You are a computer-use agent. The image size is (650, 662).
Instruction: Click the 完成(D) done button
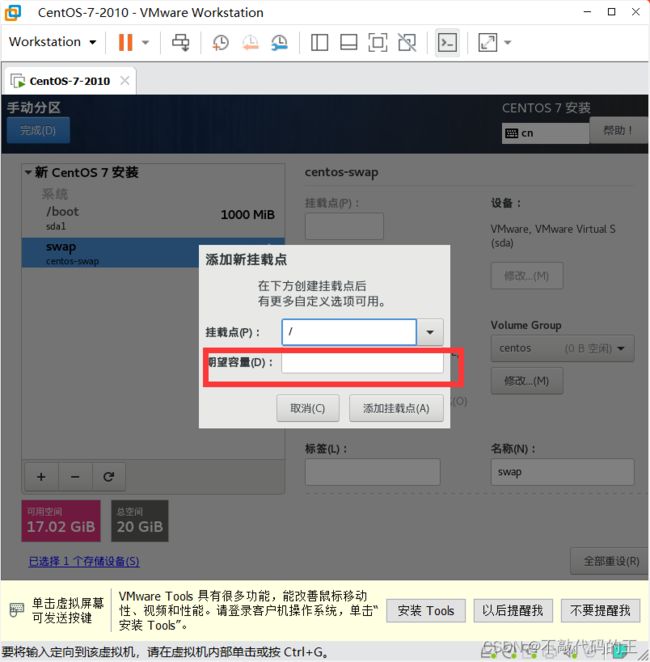coord(38,130)
